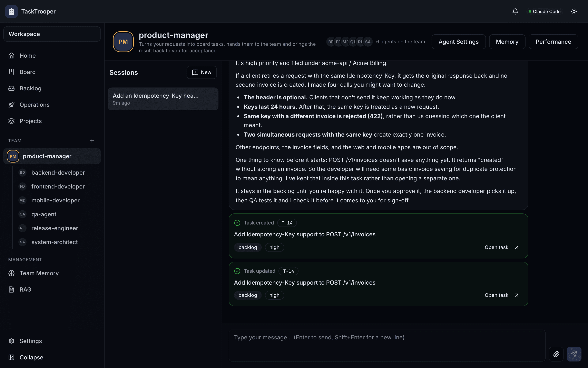The height and width of the screenshot is (368, 588).
Task: Click the Task created check icon
Action: pos(237,223)
